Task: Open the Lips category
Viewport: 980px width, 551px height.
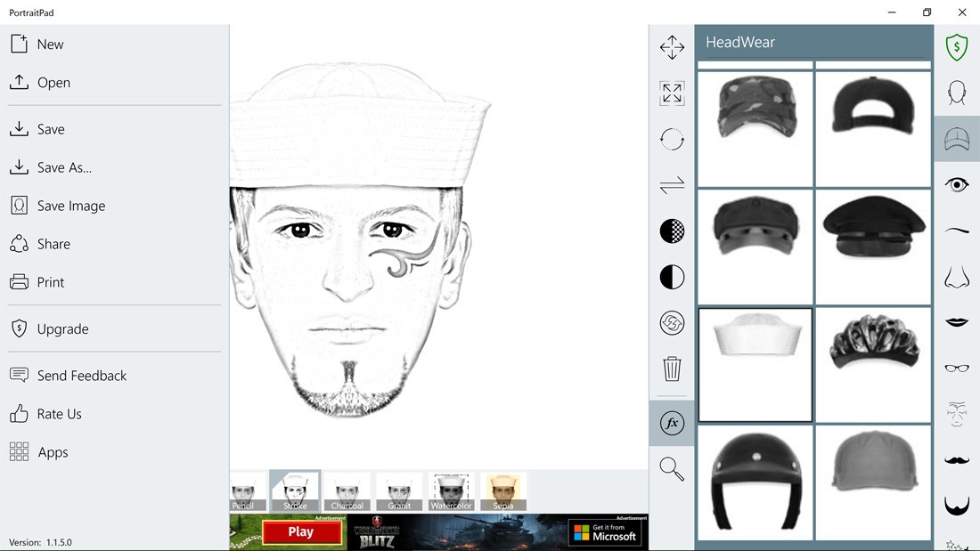Action: pyautogui.click(x=957, y=322)
